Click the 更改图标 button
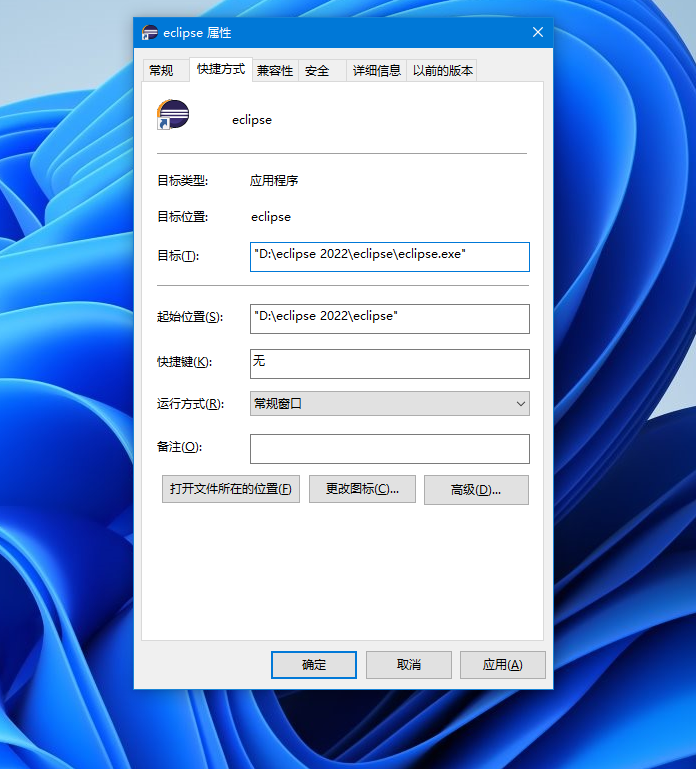 pyautogui.click(x=362, y=489)
